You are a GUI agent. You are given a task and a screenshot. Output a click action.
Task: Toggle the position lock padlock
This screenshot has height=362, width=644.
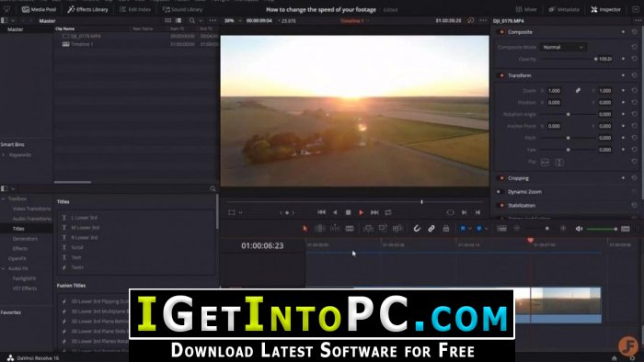[445, 229]
